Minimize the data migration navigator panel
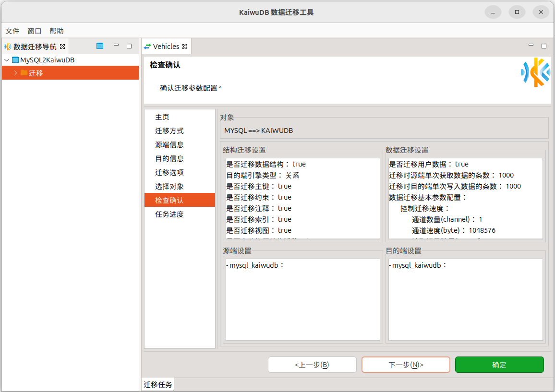The width and height of the screenshot is (555, 392). [116, 46]
